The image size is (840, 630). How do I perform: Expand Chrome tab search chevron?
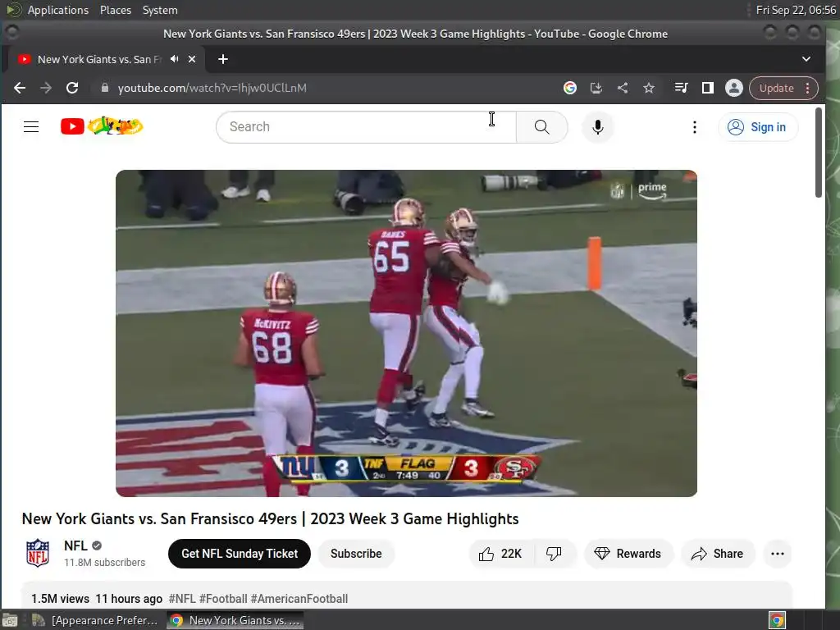point(806,59)
